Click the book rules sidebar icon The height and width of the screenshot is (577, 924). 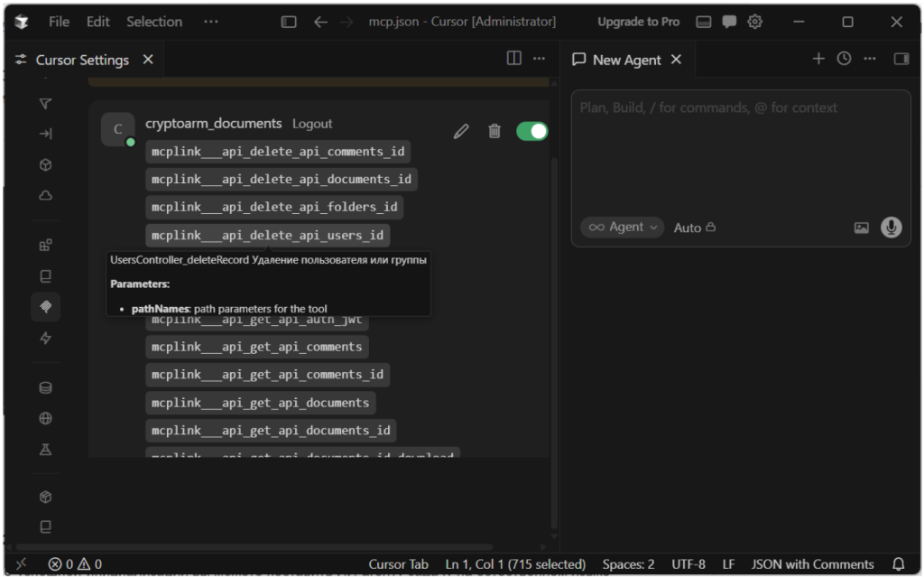[x=45, y=276]
